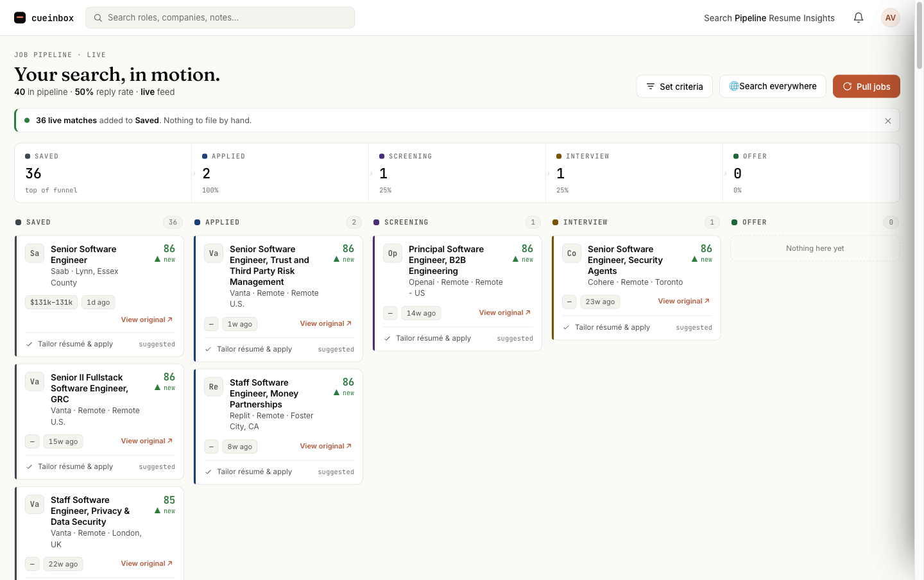The image size is (924, 580).
Task: Click Senior Software Engineer, Security Agents title
Action: point(626,260)
